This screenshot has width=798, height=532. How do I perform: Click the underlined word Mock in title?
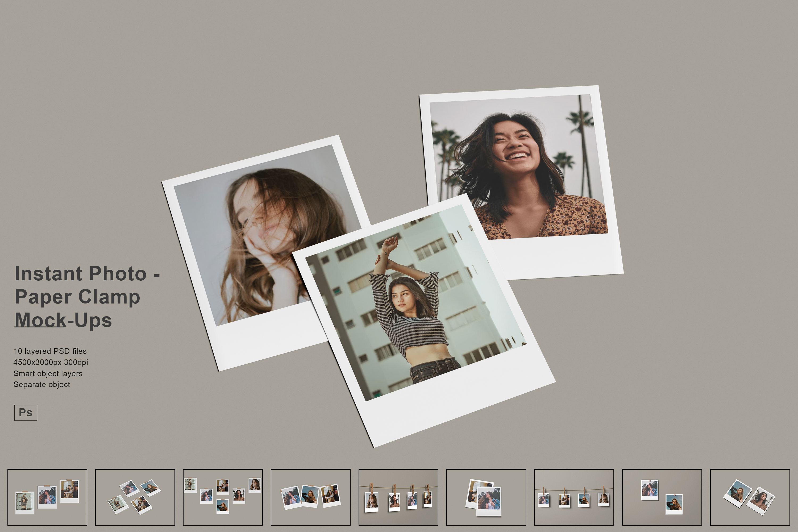40,320
